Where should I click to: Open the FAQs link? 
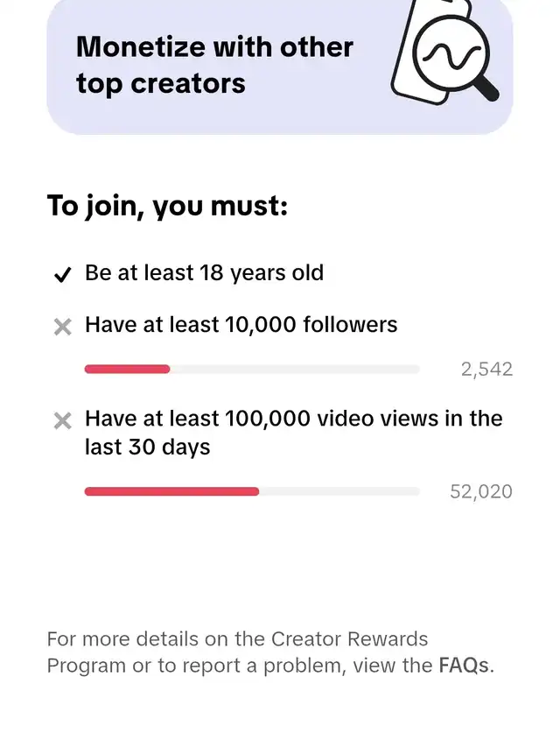click(465, 666)
